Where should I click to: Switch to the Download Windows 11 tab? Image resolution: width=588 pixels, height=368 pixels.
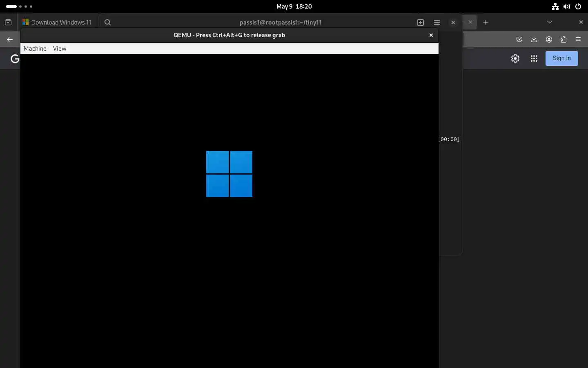pyautogui.click(x=57, y=22)
